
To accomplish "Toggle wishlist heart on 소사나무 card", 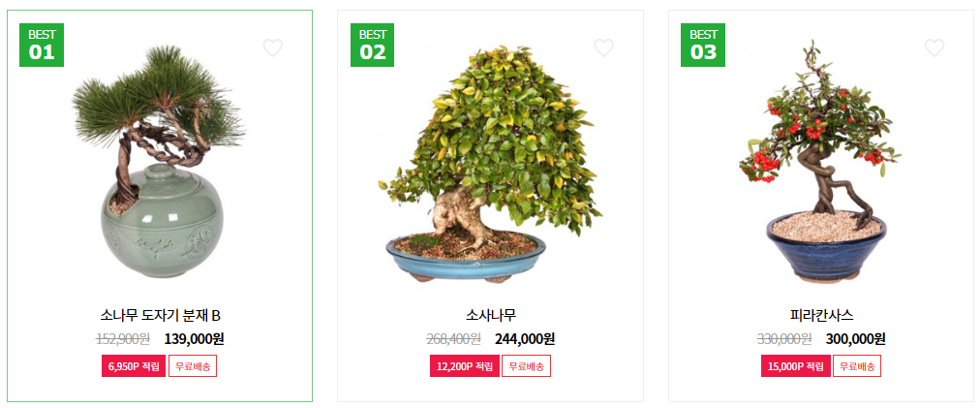I will click(603, 47).
